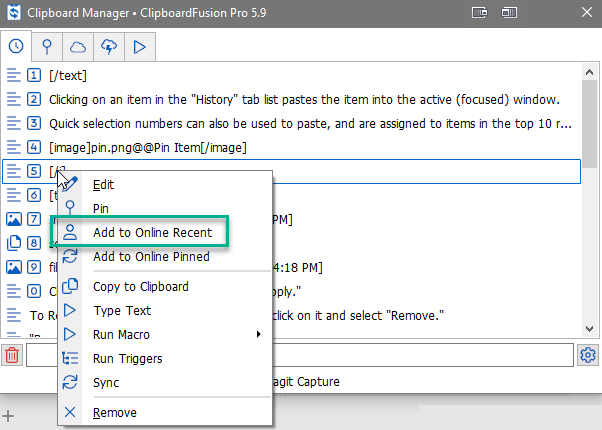Click the image type icon on row 9
This screenshot has height=430, width=602.
tap(14, 267)
